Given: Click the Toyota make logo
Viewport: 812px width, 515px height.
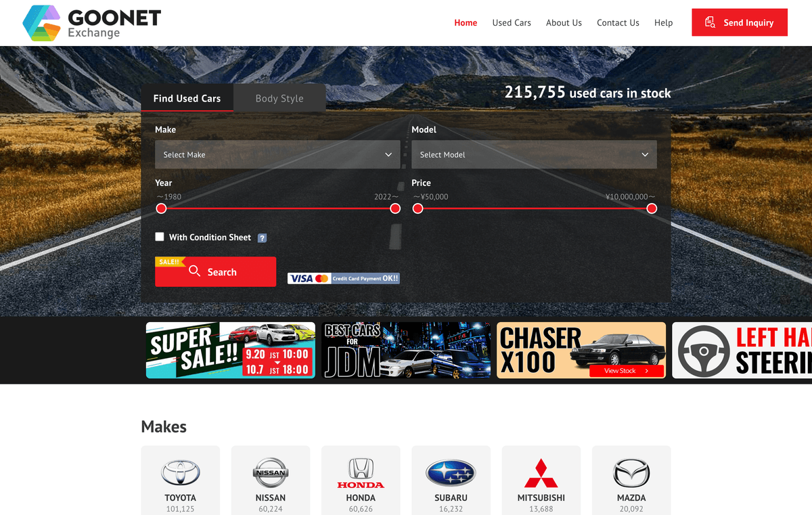Looking at the screenshot, I should coord(180,473).
